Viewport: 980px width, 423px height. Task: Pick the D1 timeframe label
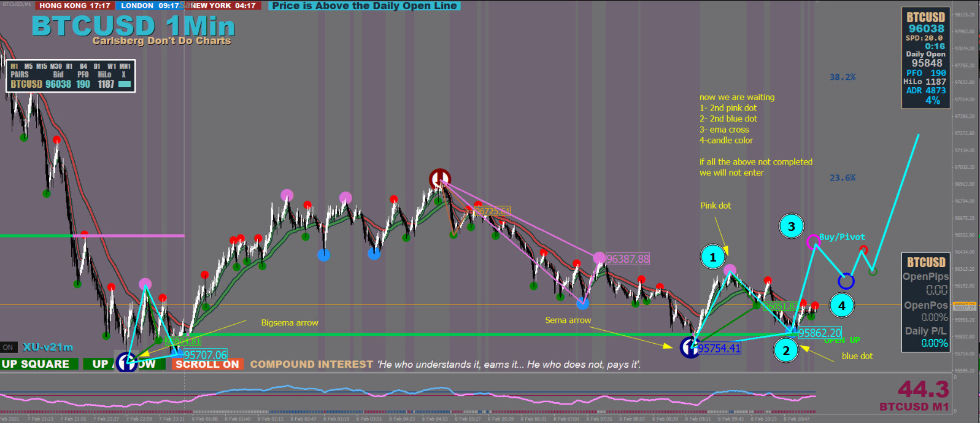coord(97,66)
